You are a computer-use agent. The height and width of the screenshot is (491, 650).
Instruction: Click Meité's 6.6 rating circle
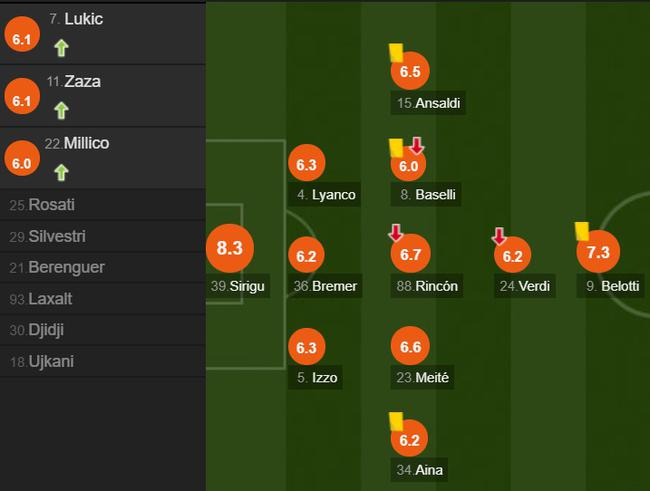[409, 347]
